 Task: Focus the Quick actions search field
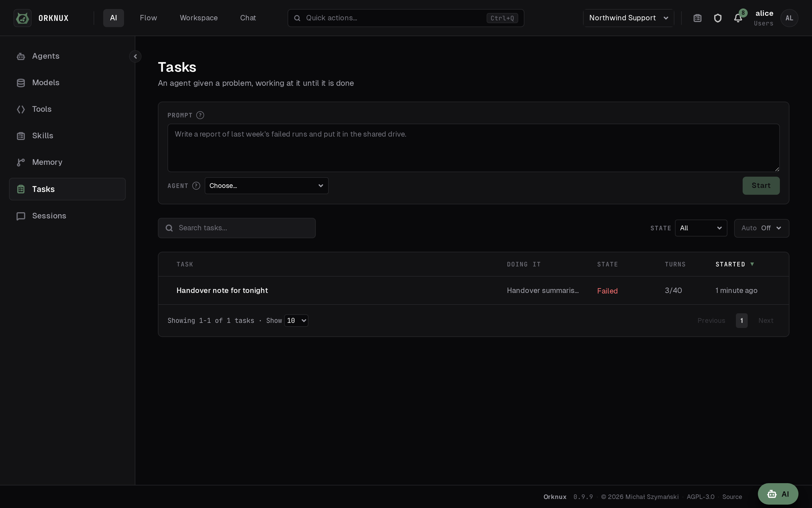coord(406,18)
